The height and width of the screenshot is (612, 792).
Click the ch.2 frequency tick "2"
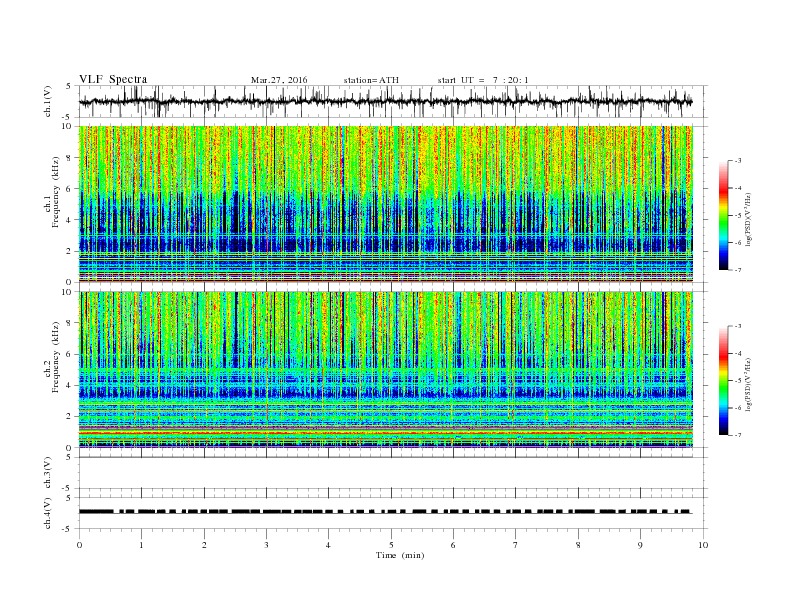[x=70, y=417]
